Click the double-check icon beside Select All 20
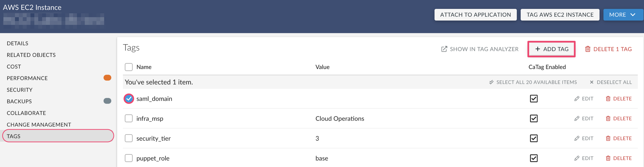The width and height of the screenshot is (644, 167). tap(491, 82)
